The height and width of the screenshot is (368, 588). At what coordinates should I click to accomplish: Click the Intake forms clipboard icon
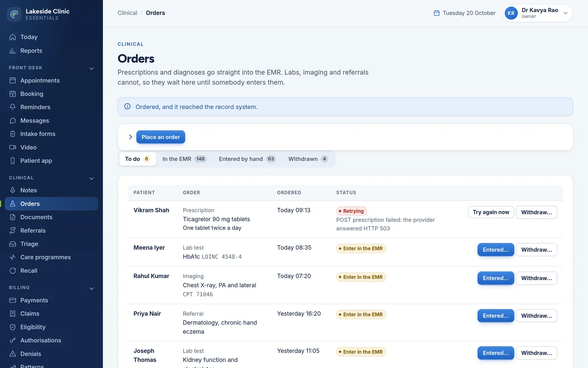pyautogui.click(x=12, y=134)
